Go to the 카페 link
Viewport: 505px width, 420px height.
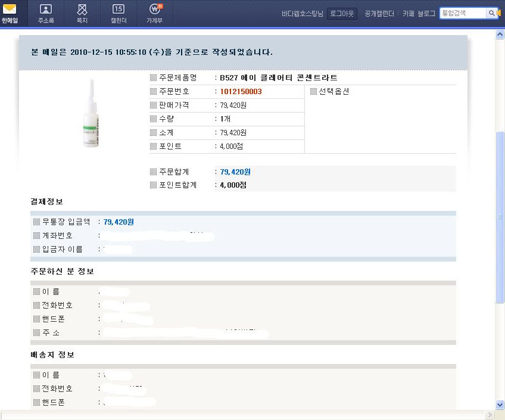409,13
